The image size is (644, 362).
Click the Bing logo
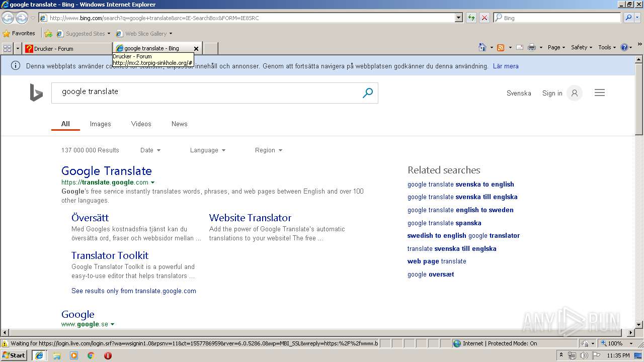[36, 93]
